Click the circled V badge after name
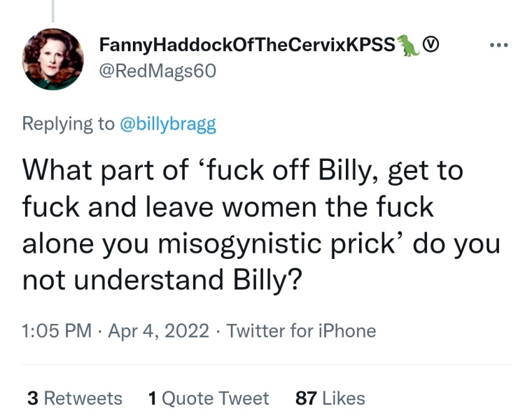 [x=433, y=45]
